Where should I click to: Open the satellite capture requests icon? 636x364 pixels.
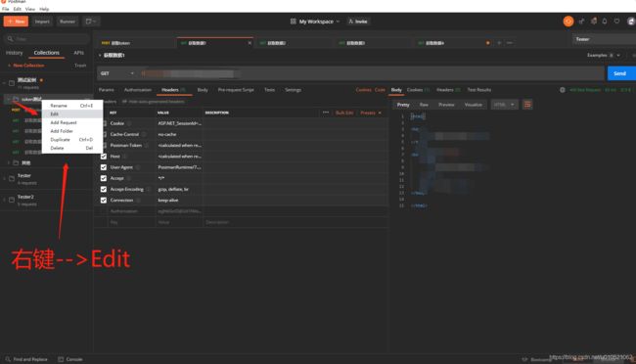pos(581,22)
